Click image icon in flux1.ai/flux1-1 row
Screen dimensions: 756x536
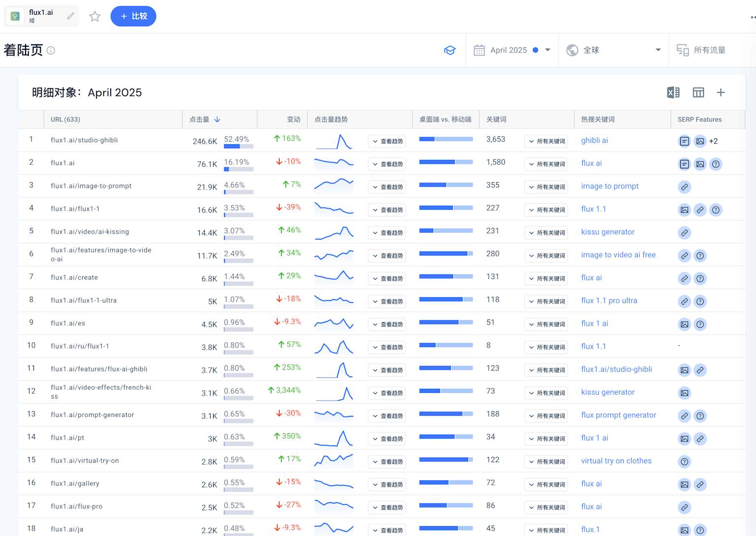(685, 210)
